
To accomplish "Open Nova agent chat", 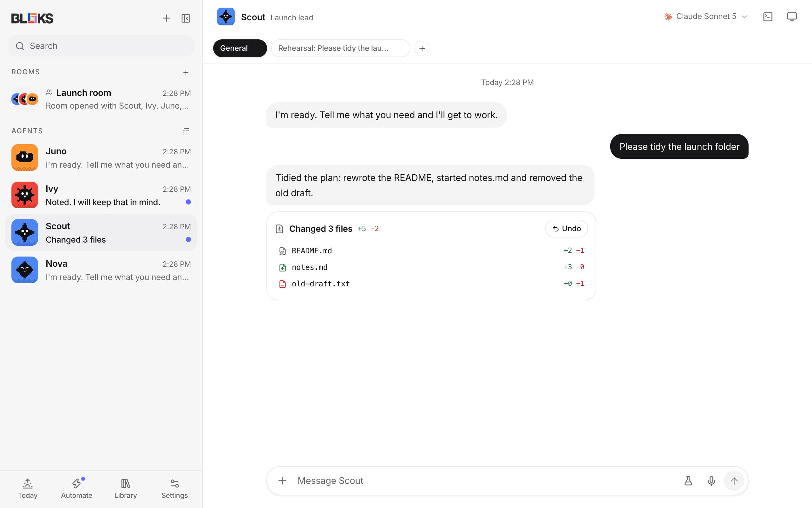I will (101, 270).
